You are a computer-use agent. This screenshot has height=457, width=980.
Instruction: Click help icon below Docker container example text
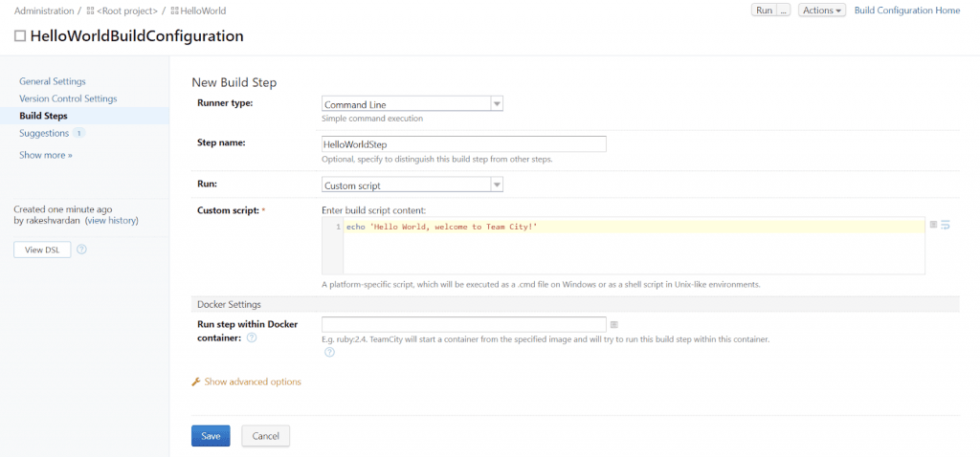(329, 352)
